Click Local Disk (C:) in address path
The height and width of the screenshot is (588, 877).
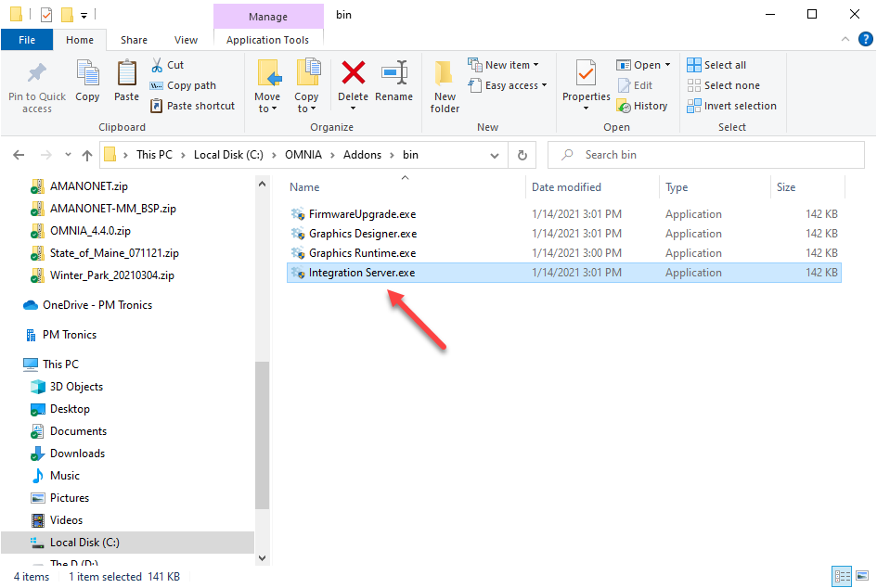point(228,155)
